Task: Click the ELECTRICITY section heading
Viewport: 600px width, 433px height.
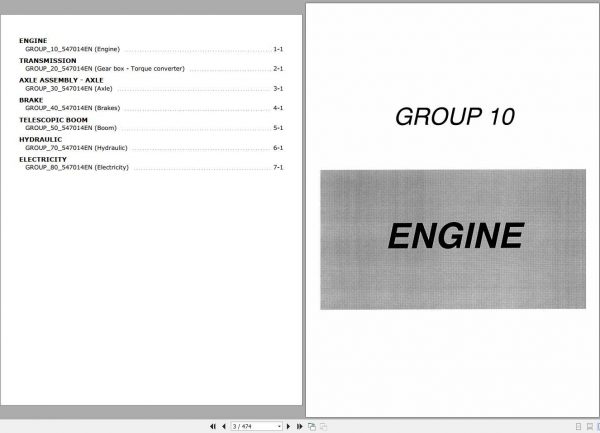Action: click(x=43, y=160)
